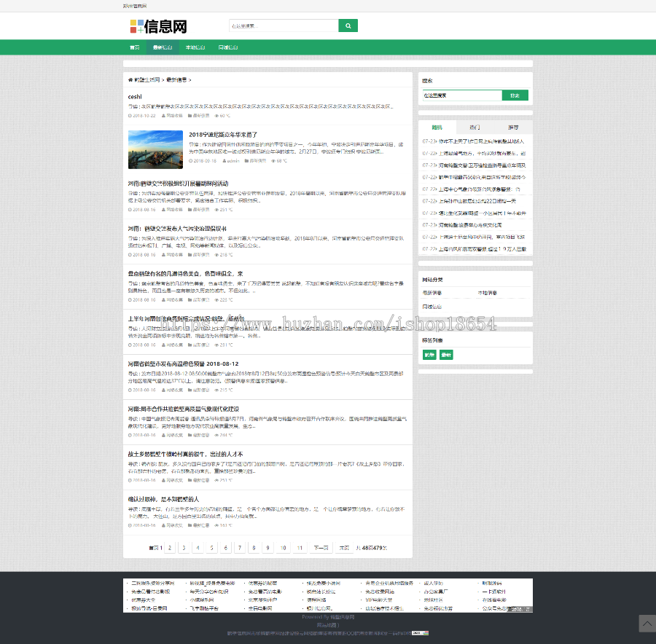Click the 下一页 next page button
656x644 pixels.
click(321, 548)
